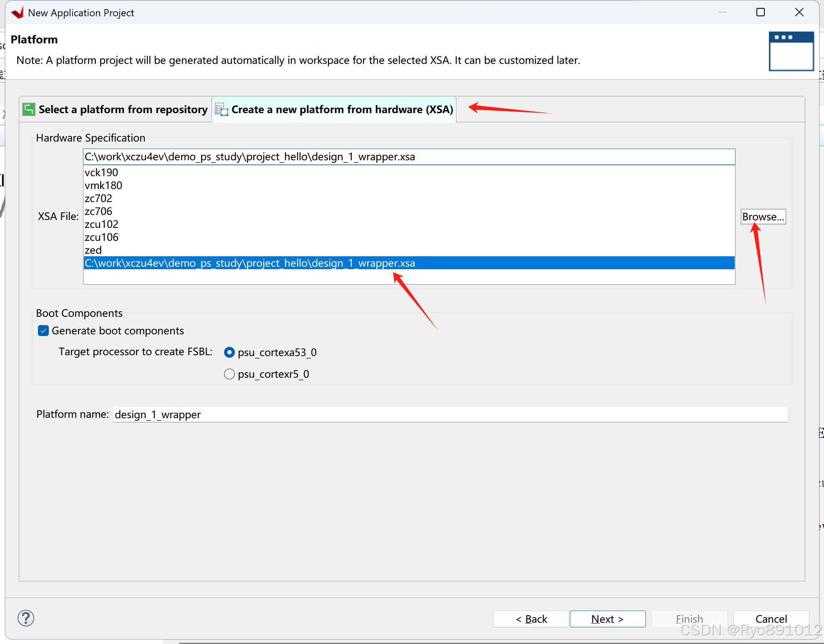Click the green repository tab icon

pos(29,109)
